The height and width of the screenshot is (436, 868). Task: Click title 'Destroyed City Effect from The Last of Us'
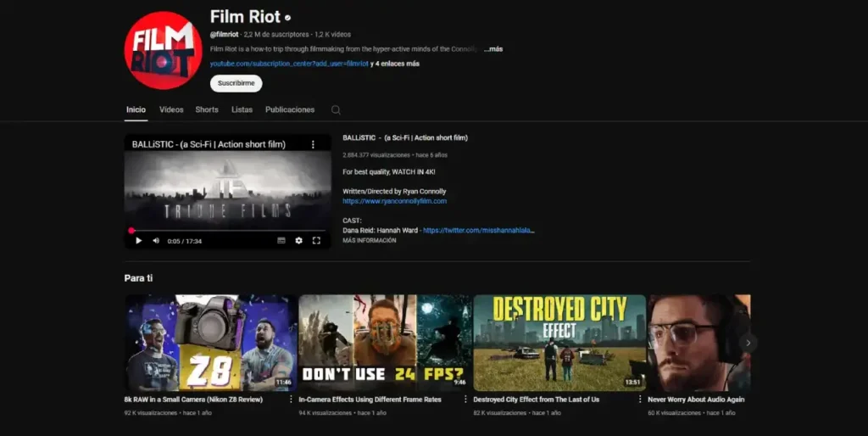pos(536,400)
